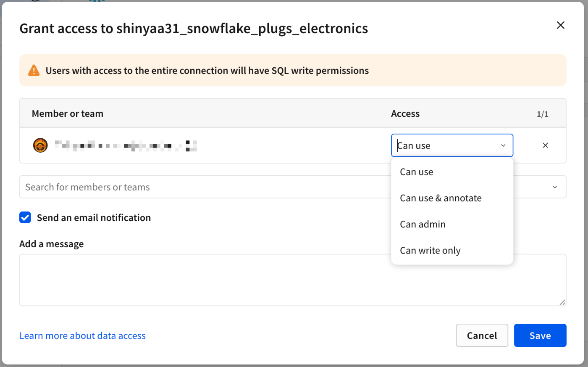Click the message box resize handle
The width and height of the screenshot is (588, 367).
click(562, 302)
